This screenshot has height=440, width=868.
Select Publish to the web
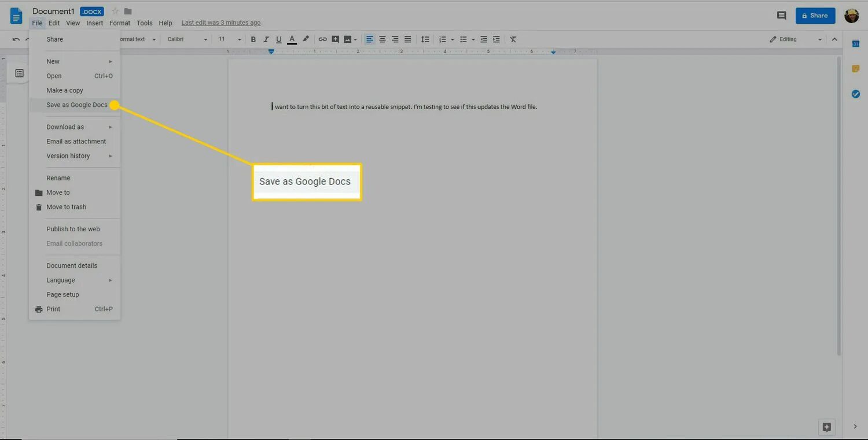pyautogui.click(x=75, y=229)
